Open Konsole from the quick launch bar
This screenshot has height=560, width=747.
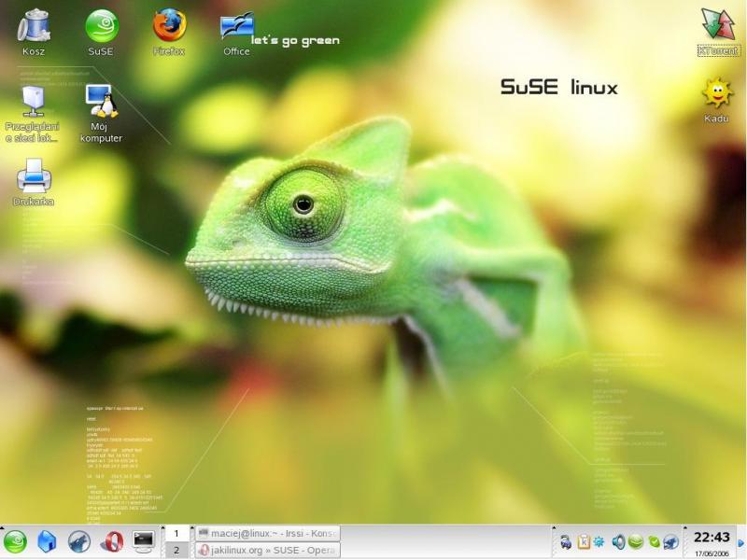click(141, 541)
